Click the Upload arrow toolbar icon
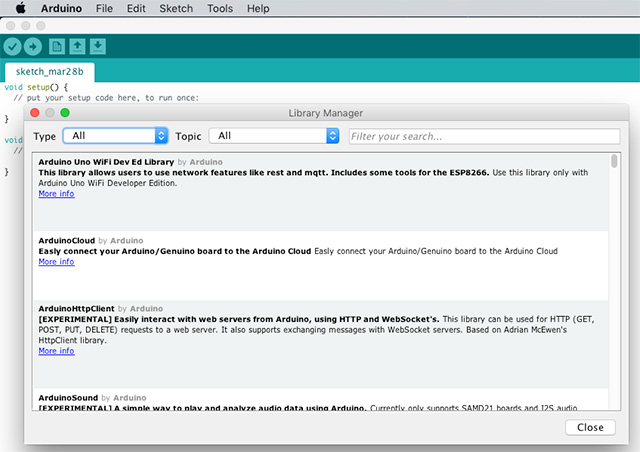This screenshot has height=452, width=640. pyautogui.click(x=33, y=47)
